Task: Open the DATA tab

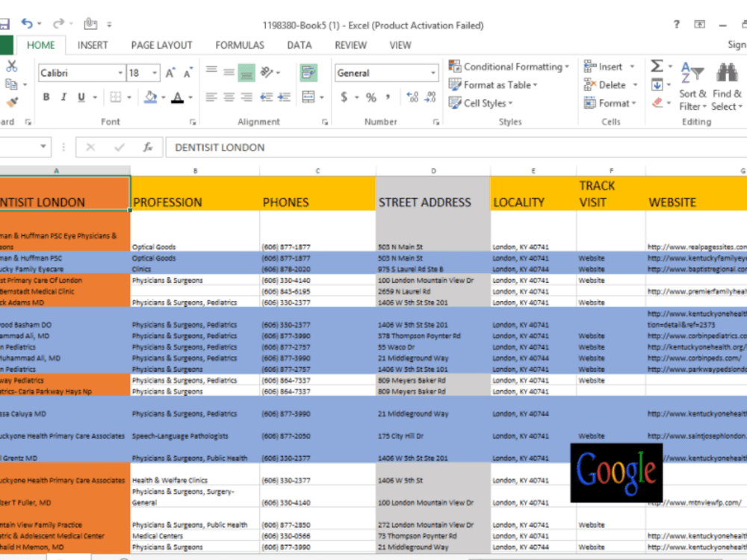Action: pos(300,46)
